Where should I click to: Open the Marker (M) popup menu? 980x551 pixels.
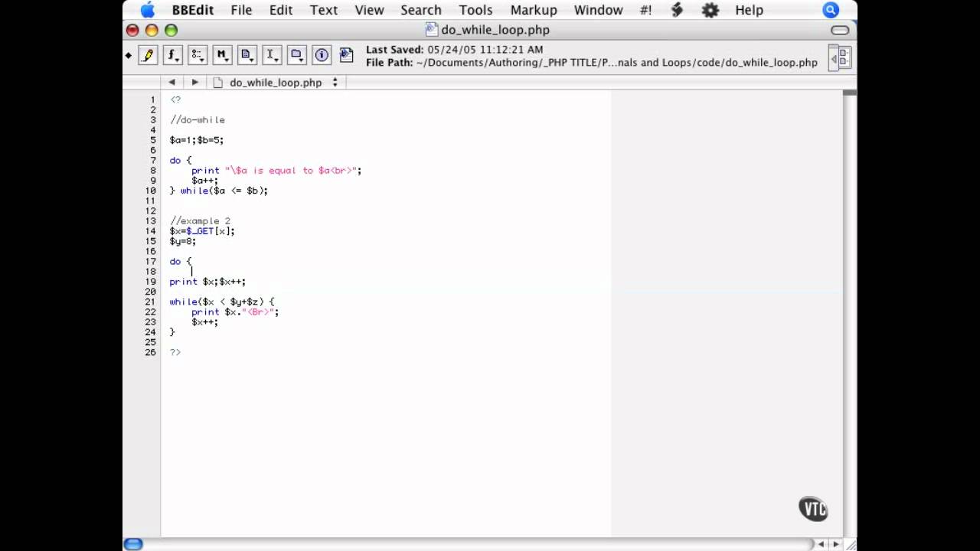tap(221, 55)
